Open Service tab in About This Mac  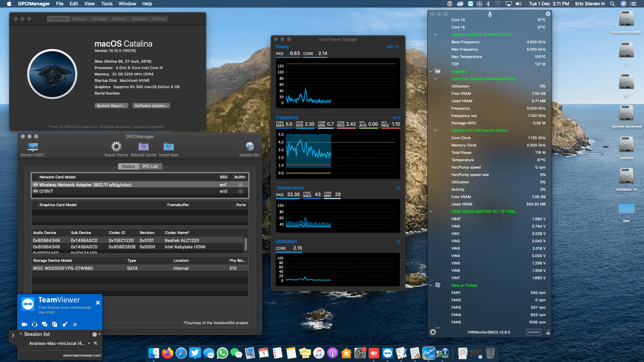coord(159,19)
